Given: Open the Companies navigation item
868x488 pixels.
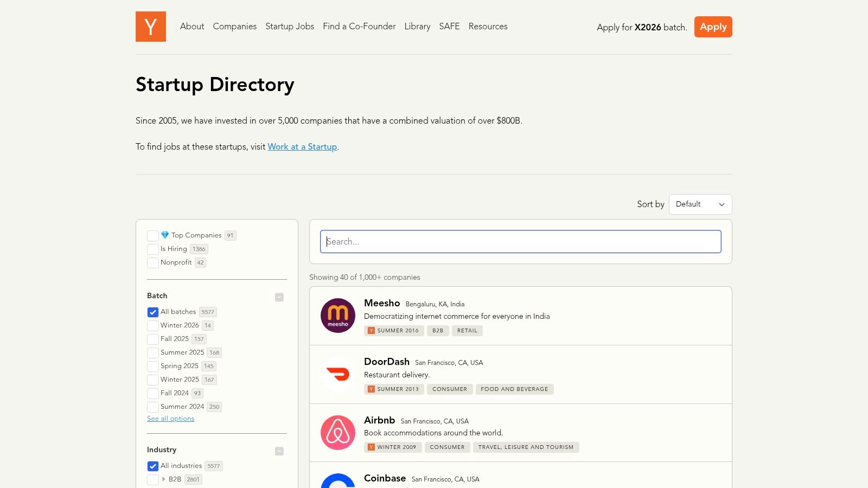Looking at the screenshot, I should [x=234, y=26].
